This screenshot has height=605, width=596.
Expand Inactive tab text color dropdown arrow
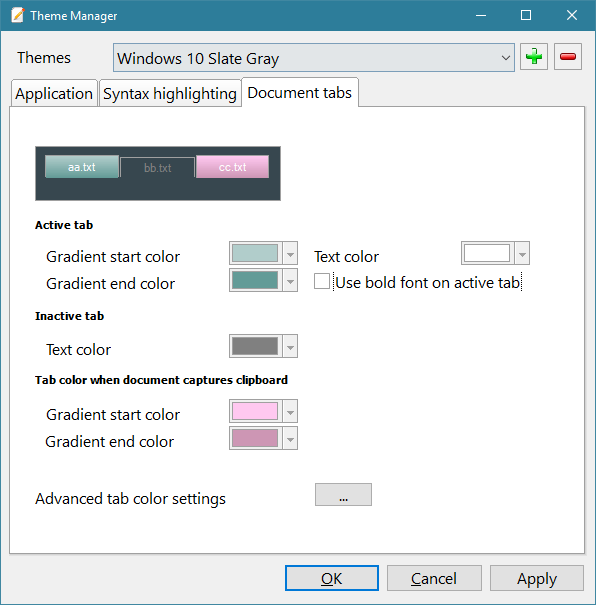click(x=290, y=346)
